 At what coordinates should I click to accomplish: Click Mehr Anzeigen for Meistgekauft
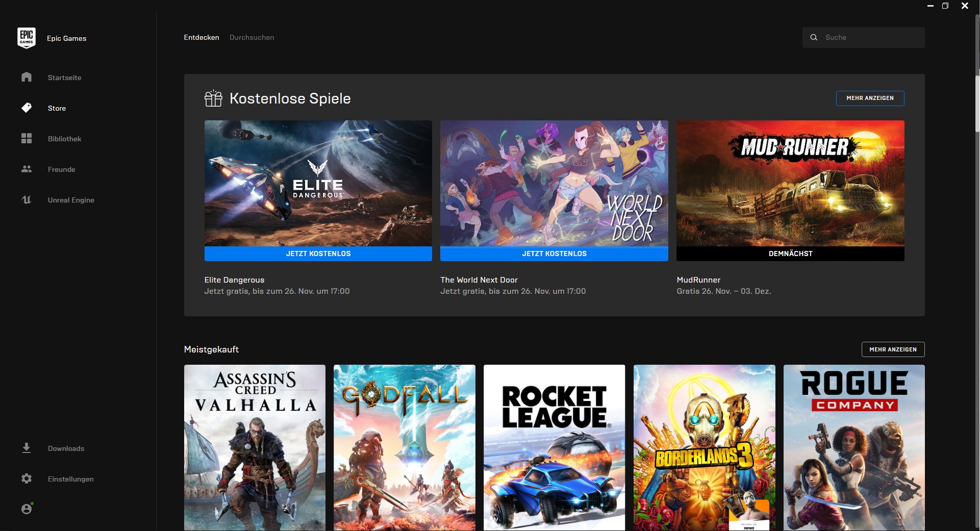(x=893, y=349)
